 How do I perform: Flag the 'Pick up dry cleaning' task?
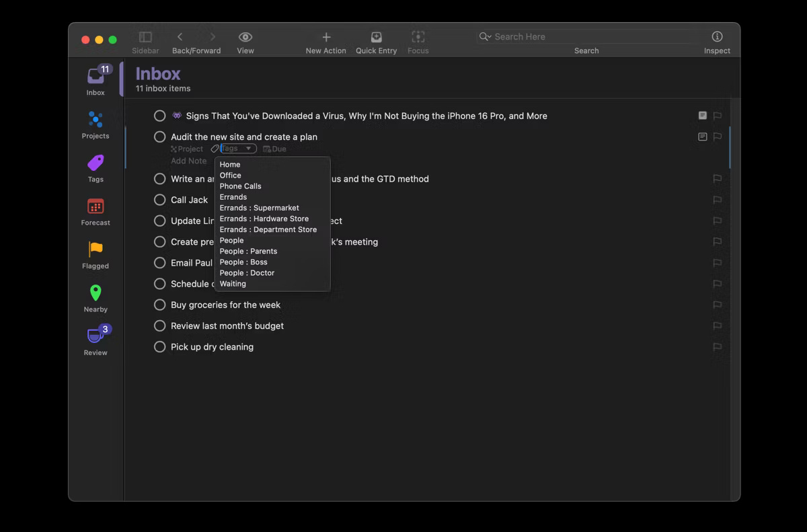coord(717,347)
